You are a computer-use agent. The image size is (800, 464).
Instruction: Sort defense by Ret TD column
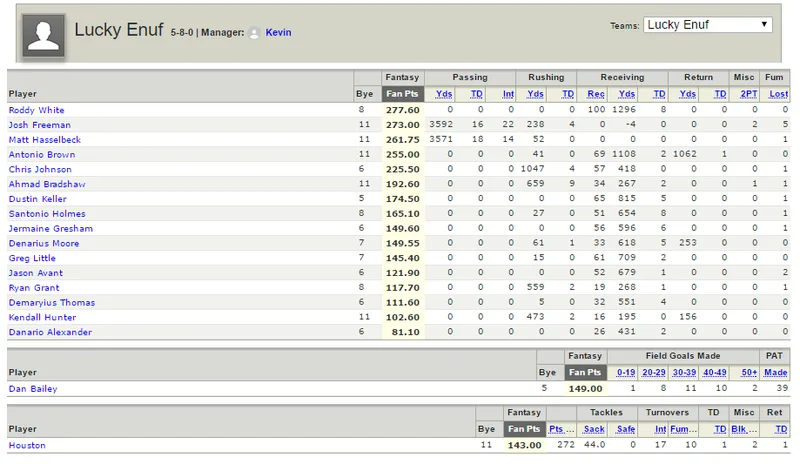click(x=782, y=429)
